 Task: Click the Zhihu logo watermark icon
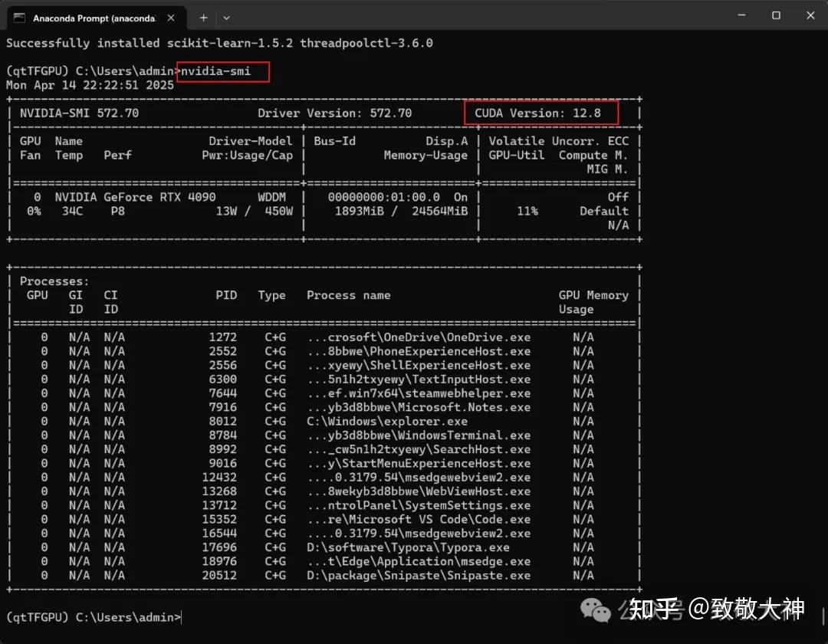(596, 609)
